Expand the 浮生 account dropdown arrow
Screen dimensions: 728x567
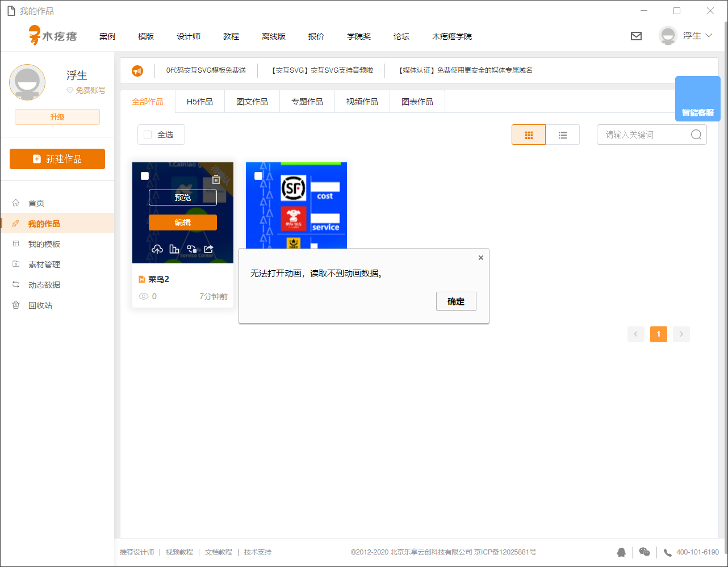pos(709,36)
